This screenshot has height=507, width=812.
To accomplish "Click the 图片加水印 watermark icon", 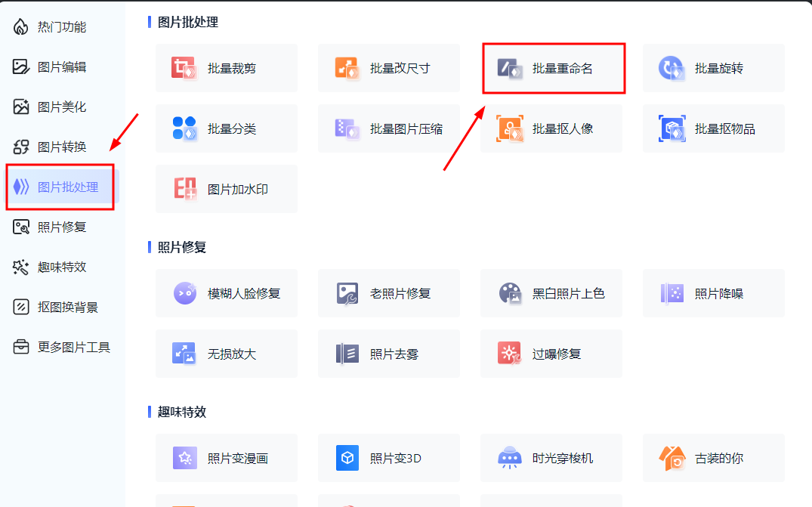I will [185, 189].
